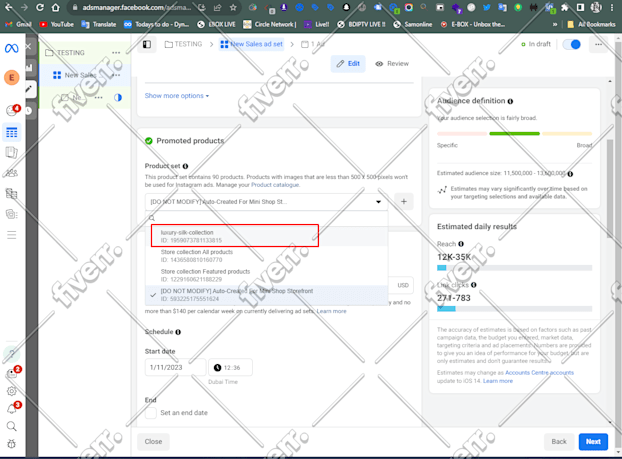Viewport: 622px width, 459px height.
Task: Expand Show more options
Action: tap(177, 96)
